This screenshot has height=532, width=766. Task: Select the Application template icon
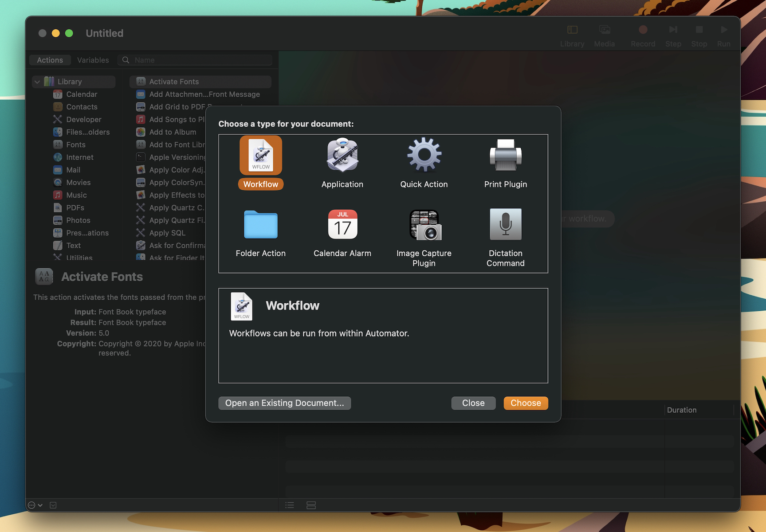click(x=342, y=156)
